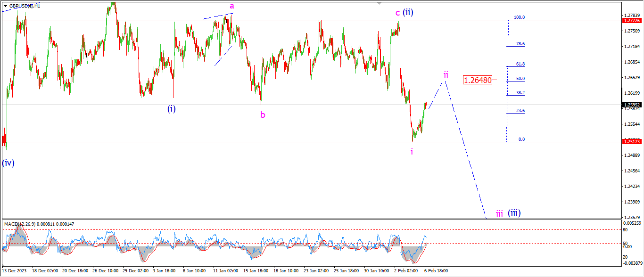Select the magenta wave 'b' label

(263, 114)
